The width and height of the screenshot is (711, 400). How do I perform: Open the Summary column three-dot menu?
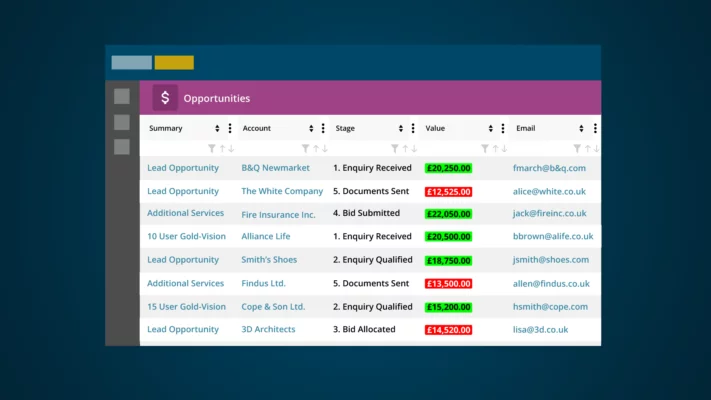[x=230, y=128]
